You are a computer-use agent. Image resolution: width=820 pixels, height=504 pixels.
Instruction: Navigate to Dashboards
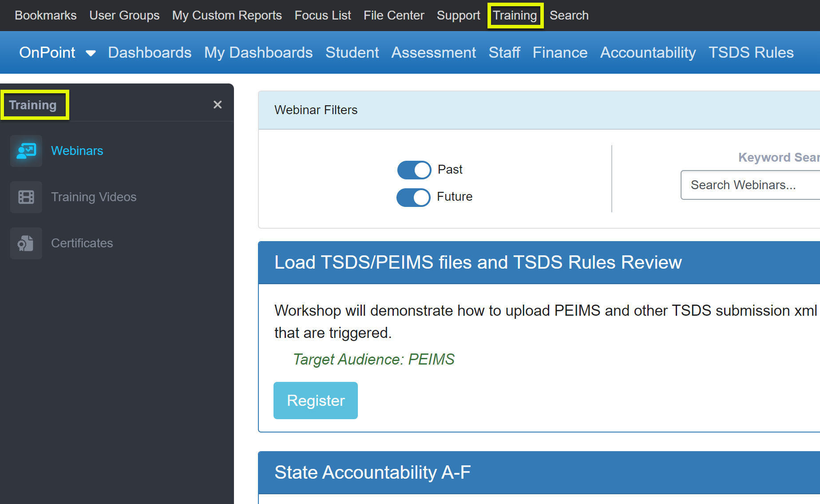(149, 52)
